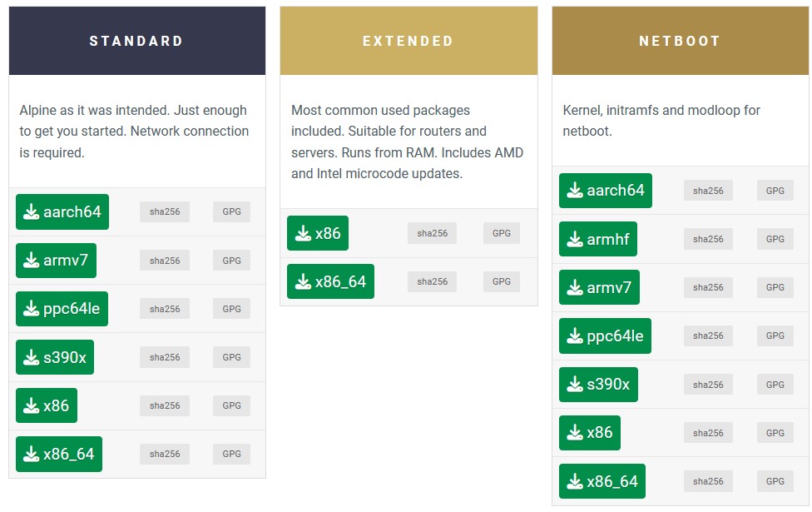Click download icon on Netboot ppc64le

click(x=575, y=336)
